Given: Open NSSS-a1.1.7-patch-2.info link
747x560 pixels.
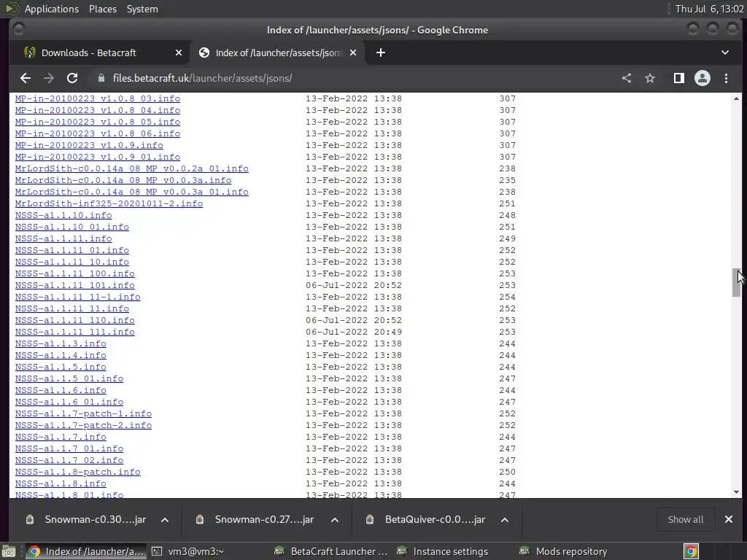Looking at the screenshot, I should (83, 425).
